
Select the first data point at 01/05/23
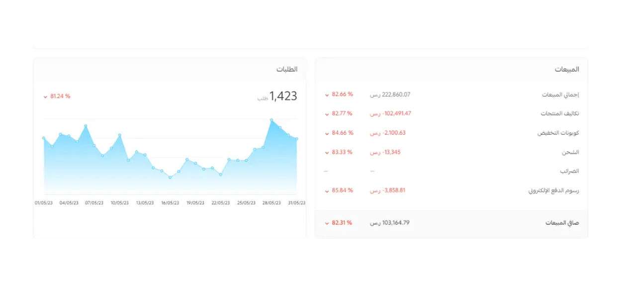44,138
